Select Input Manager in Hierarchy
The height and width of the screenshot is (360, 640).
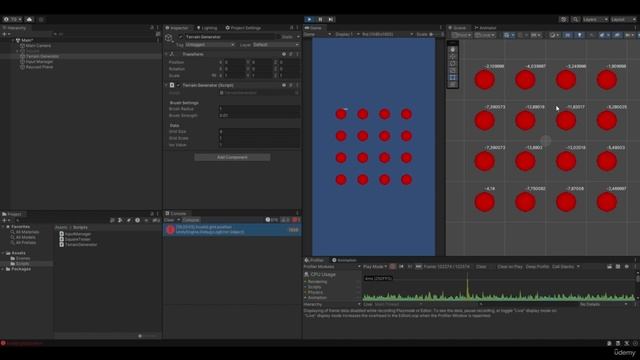[37, 62]
